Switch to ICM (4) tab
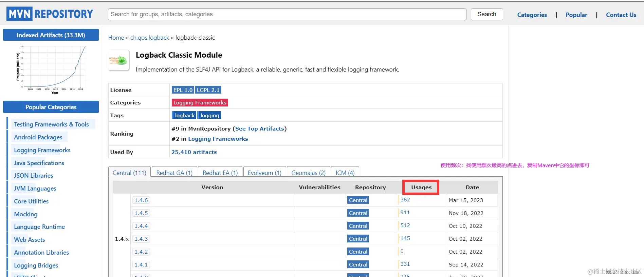Image resolution: width=644 pixels, height=277 pixels. (345, 173)
